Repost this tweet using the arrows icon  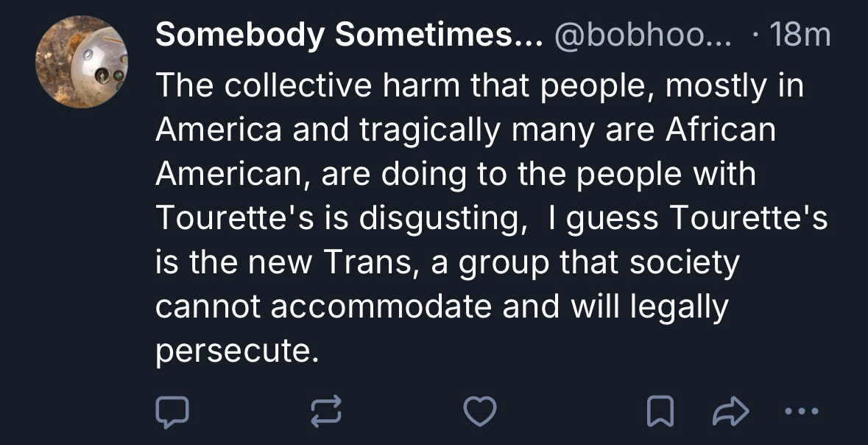(326, 411)
